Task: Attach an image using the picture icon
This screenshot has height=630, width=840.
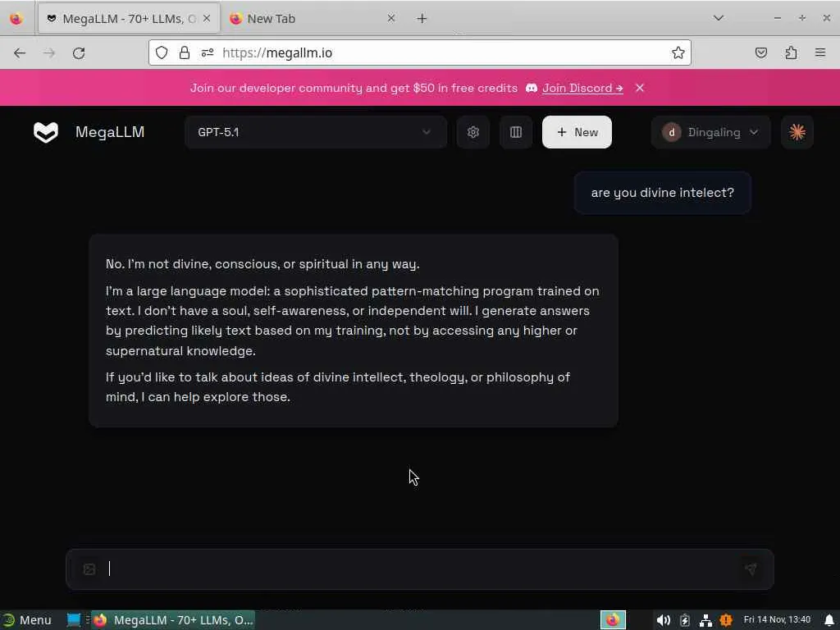Action: pos(89,569)
